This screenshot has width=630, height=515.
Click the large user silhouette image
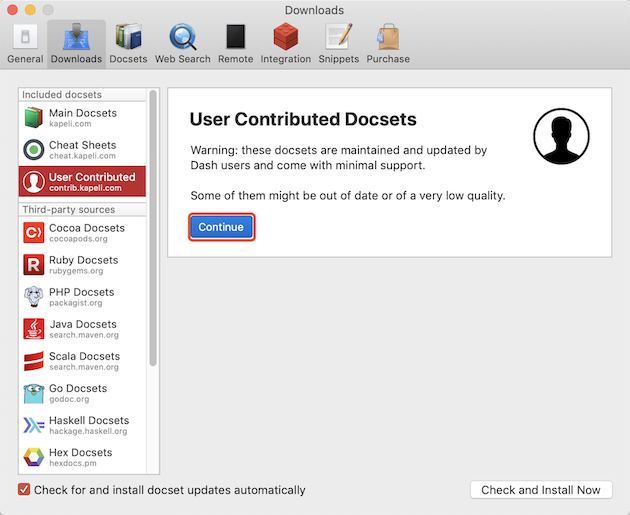[561, 136]
